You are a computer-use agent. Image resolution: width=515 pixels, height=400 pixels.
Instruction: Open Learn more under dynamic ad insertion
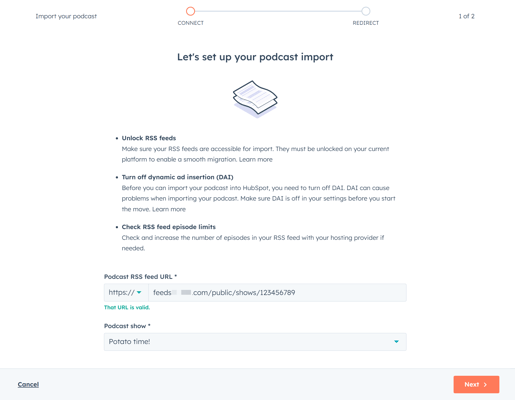(169, 209)
